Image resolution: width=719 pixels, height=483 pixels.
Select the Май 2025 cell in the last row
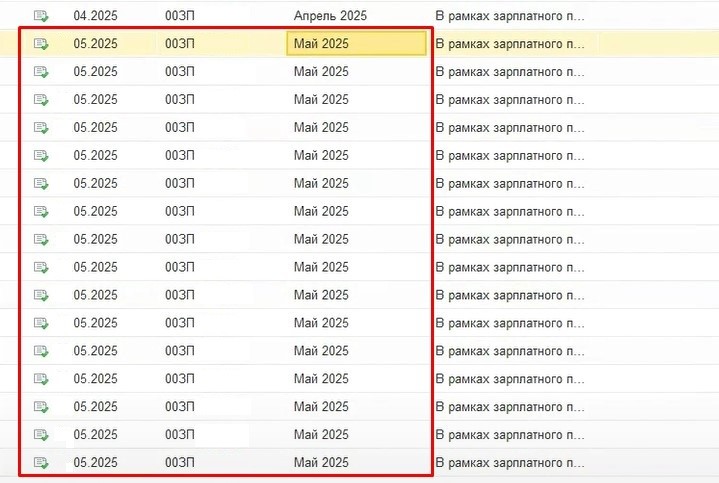tap(321, 462)
